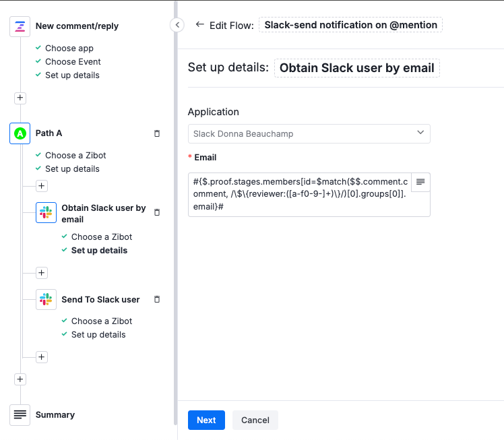Add step after Path A setup details

tap(42, 186)
